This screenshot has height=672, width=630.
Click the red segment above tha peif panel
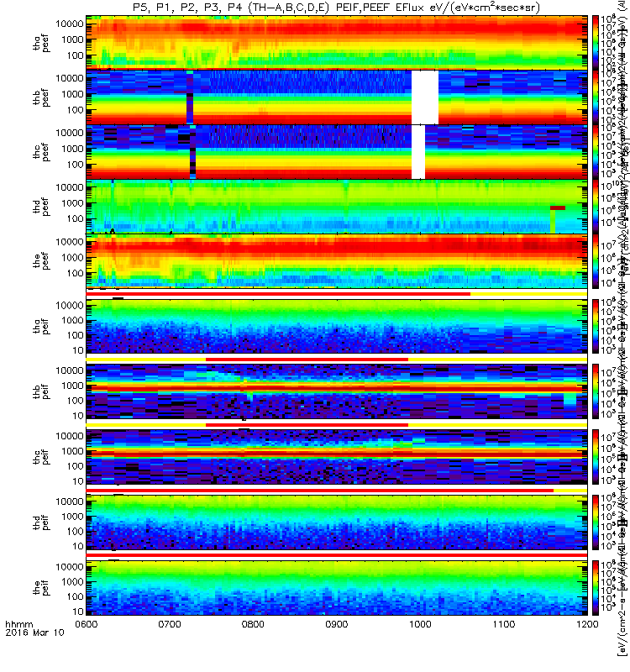pyautogui.click(x=278, y=294)
